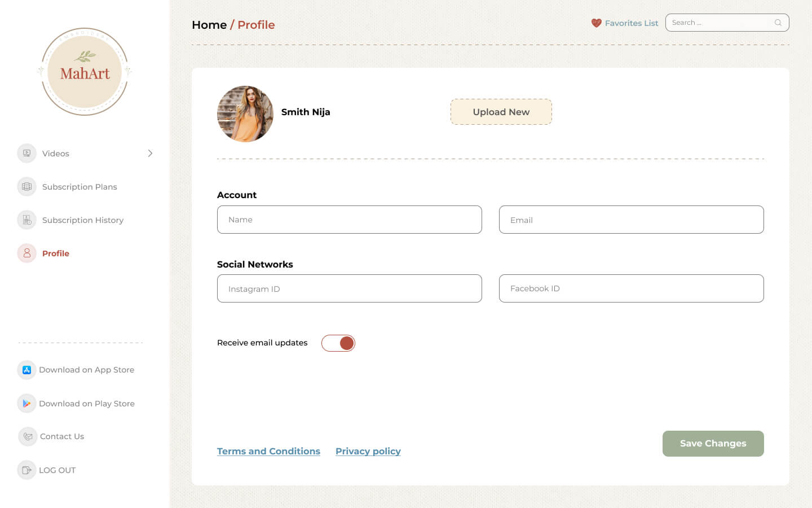812x508 pixels.
Task: Click Smith Nija's profile photo
Action: click(x=245, y=113)
